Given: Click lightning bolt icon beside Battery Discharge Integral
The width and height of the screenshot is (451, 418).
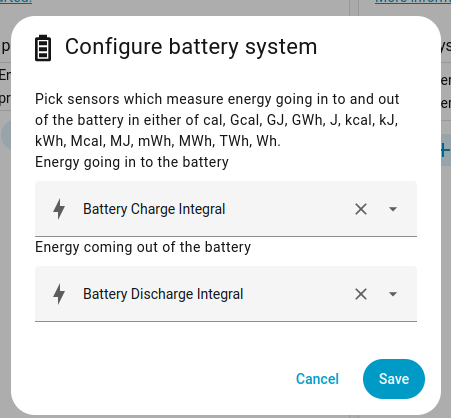Looking at the screenshot, I should coord(59,294).
